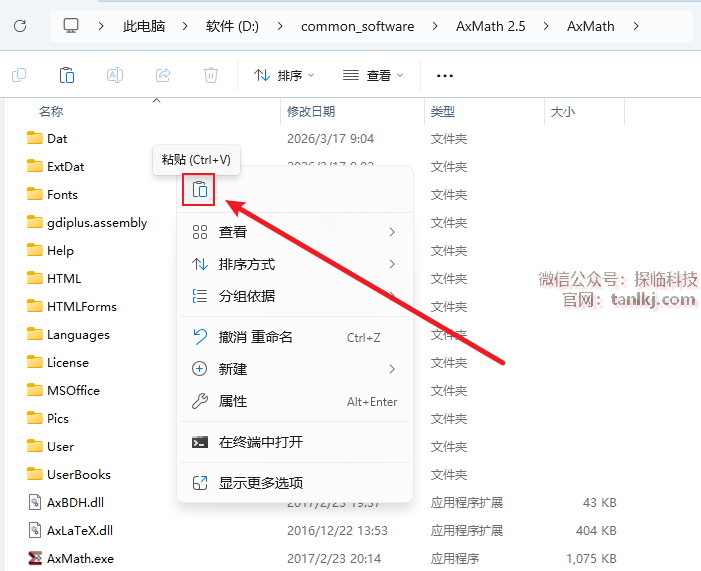Screen dimensions: 701x571
Task: Select 属性 in context menu
Action: click(295, 401)
